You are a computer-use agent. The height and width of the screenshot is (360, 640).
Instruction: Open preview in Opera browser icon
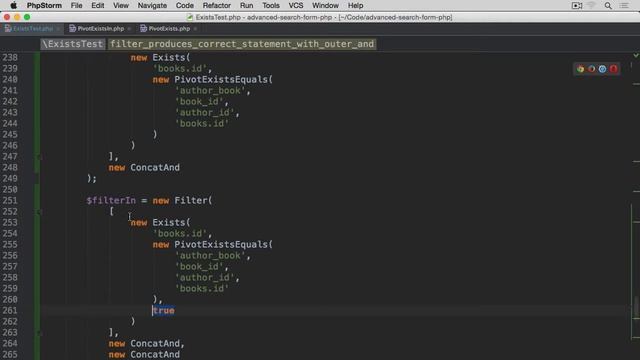point(613,69)
